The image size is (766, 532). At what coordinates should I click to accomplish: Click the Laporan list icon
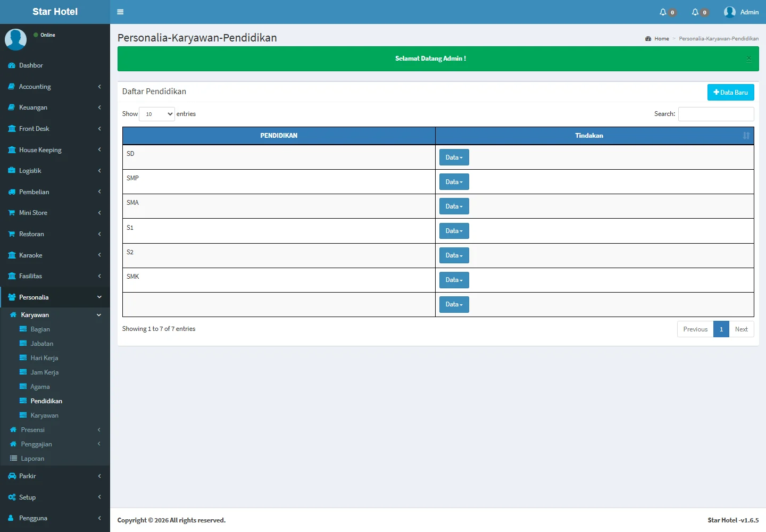[x=13, y=459]
